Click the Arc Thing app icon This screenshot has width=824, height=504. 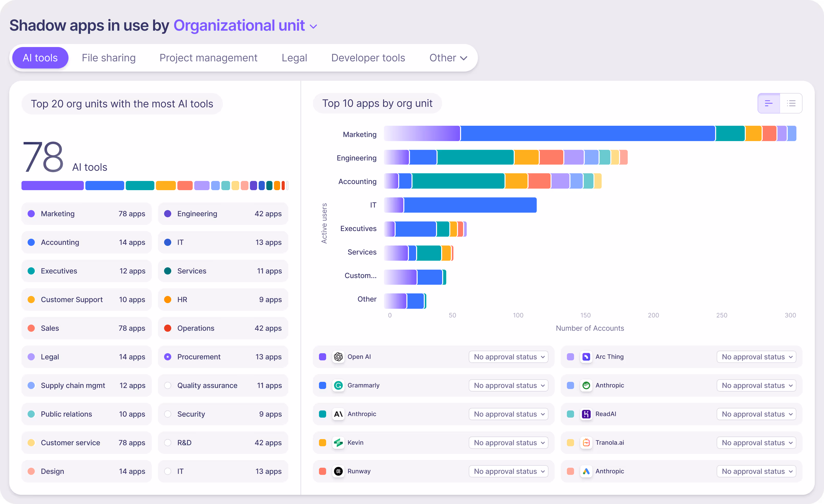586,357
